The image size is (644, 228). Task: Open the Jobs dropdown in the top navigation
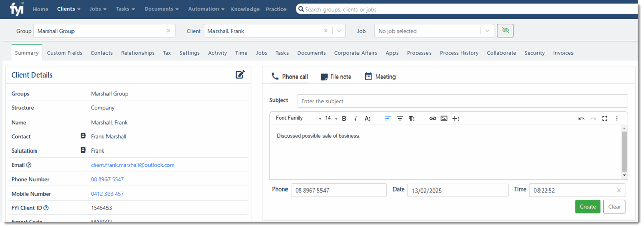click(99, 9)
